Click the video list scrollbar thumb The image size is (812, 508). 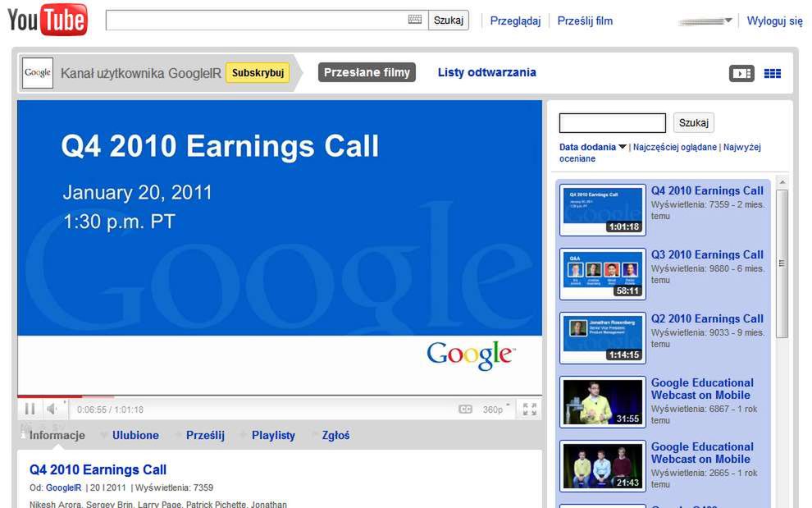(x=782, y=264)
